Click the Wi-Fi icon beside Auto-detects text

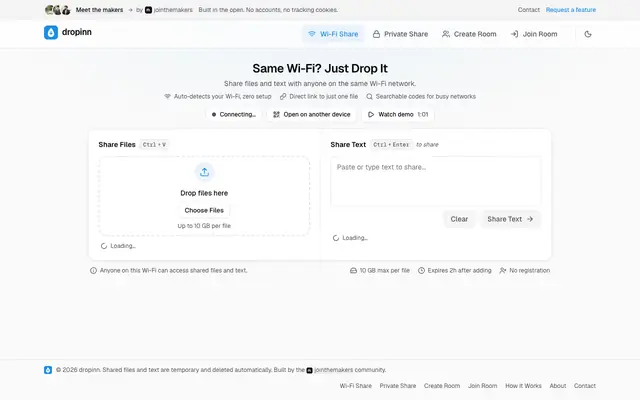(x=167, y=97)
